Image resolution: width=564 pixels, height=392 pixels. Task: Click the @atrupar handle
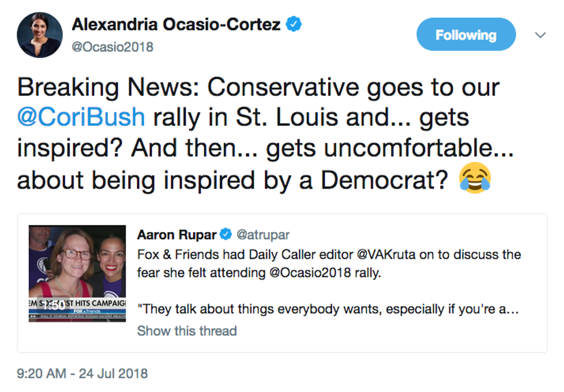pos(264,235)
